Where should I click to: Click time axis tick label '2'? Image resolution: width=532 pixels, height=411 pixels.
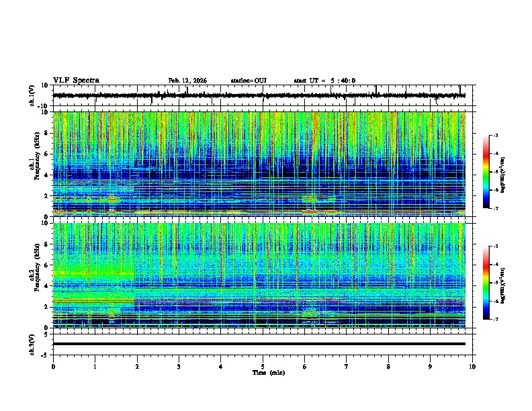tap(137, 367)
